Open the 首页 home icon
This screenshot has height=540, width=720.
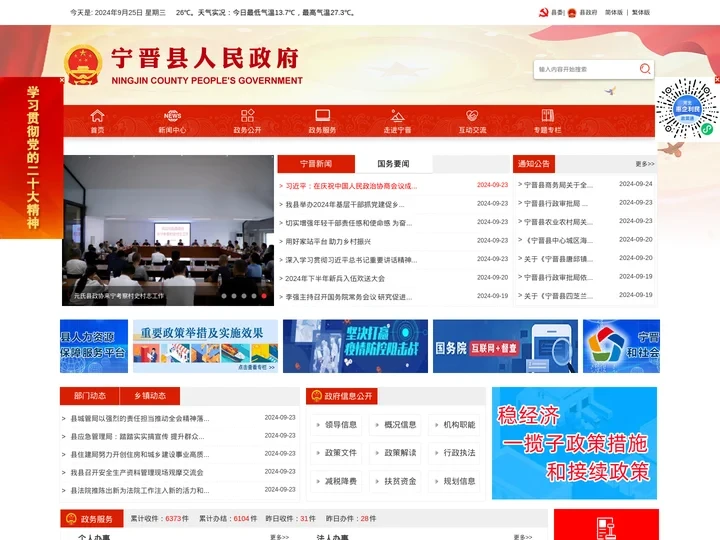tap(97, 115)
